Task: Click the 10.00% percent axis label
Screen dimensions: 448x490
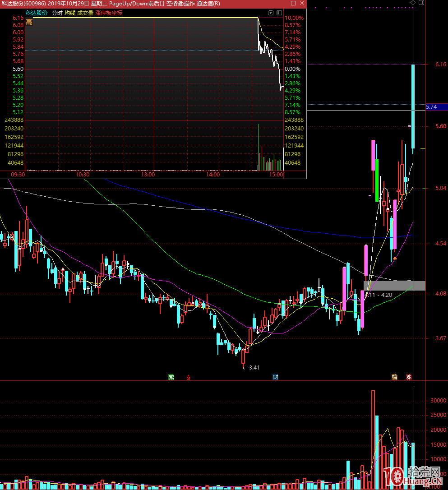Action: 294,18
